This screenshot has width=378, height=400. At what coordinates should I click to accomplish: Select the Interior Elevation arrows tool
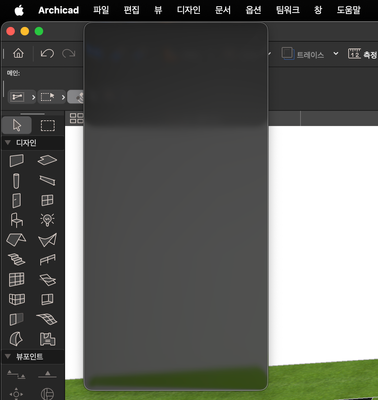(x=16, y=394)
